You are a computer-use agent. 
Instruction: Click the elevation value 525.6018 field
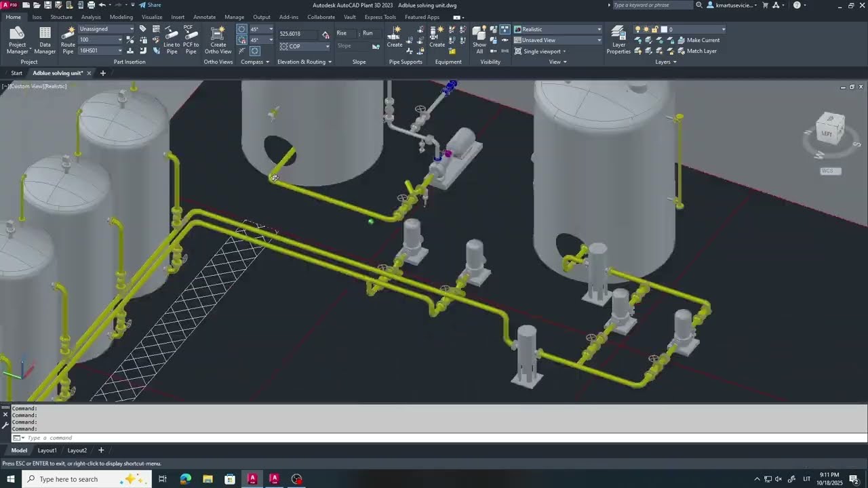tap(298, 33)
